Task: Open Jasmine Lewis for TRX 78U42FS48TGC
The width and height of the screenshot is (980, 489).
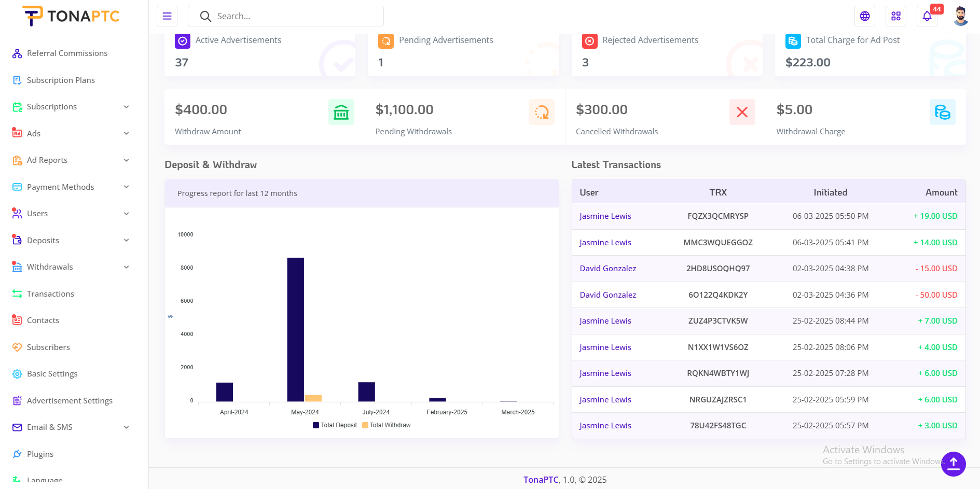Action: pyautogui.click(x=605, y=426)
